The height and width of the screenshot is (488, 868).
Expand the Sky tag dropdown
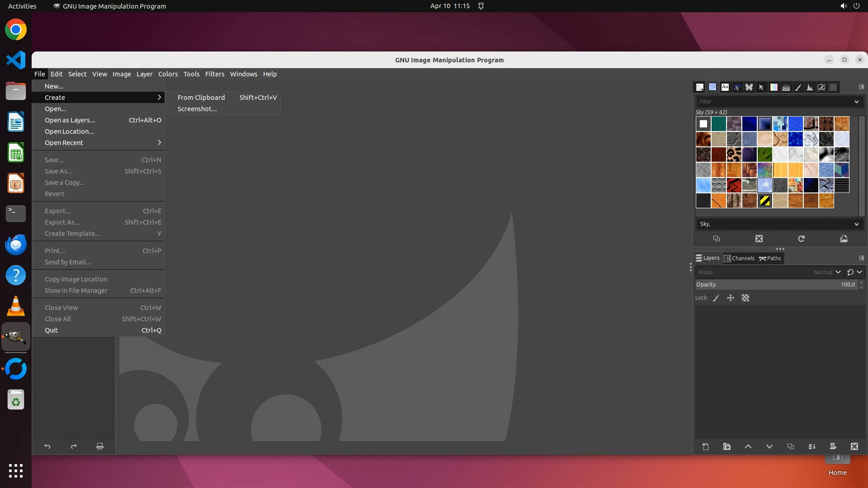click(x=856, y=224)
